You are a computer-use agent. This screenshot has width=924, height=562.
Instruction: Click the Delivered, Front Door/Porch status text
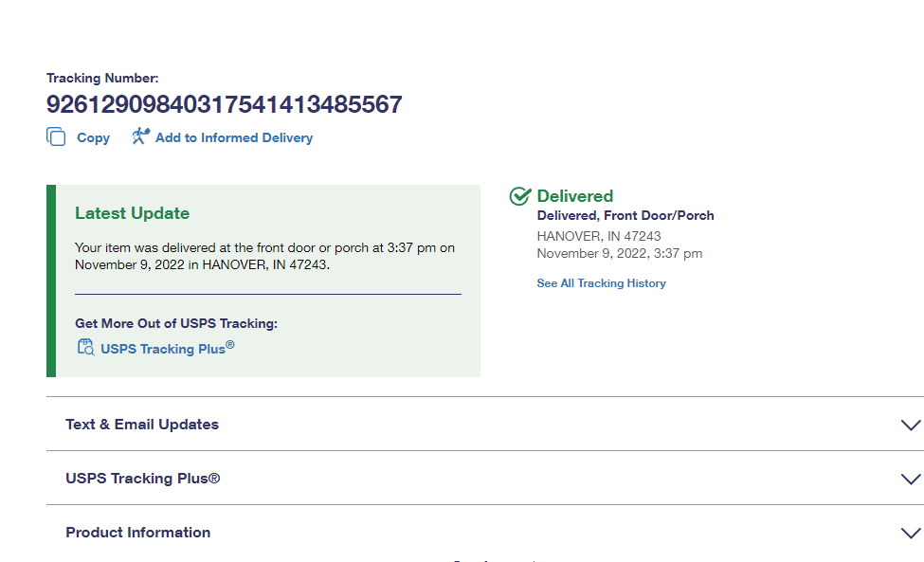[625, 216]
